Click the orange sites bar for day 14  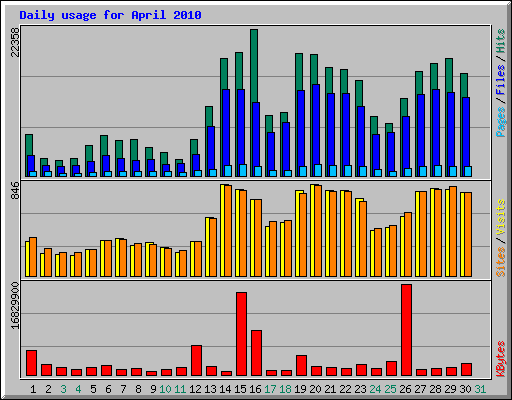[228, 231]
